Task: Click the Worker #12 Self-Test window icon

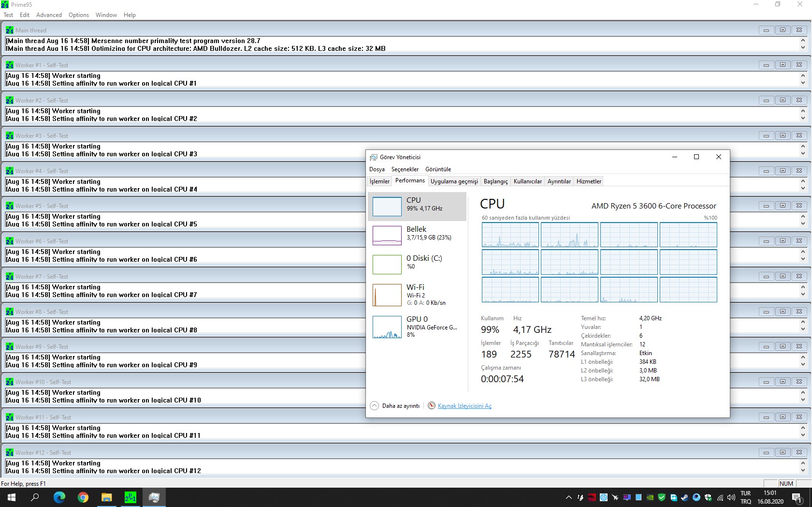Action: (10, 452)
